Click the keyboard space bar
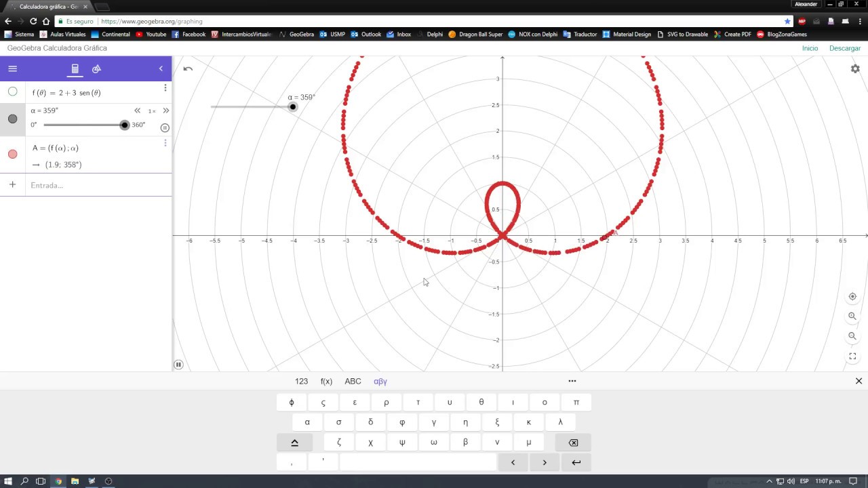The width and height of the screenshot is (868, 488). point(418,462)
